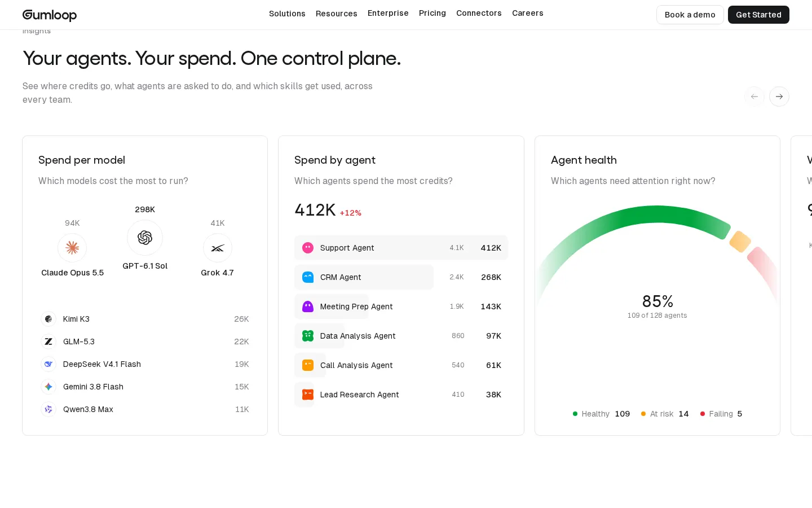Click the red Failing legend dot
The image size is (812, 508).
(x=703, y=414)
